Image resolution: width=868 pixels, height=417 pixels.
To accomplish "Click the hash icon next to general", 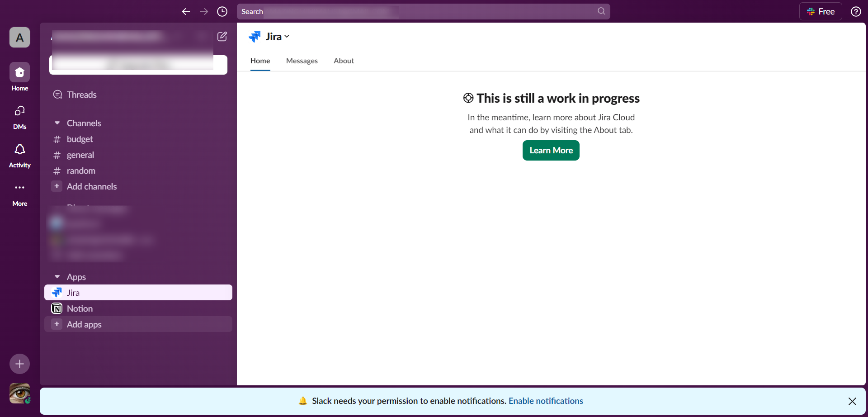I will coord(57,155).
